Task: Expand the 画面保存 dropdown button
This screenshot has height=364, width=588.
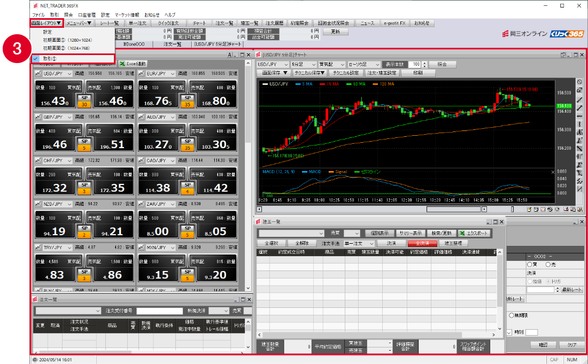Action: coord(274,73)
